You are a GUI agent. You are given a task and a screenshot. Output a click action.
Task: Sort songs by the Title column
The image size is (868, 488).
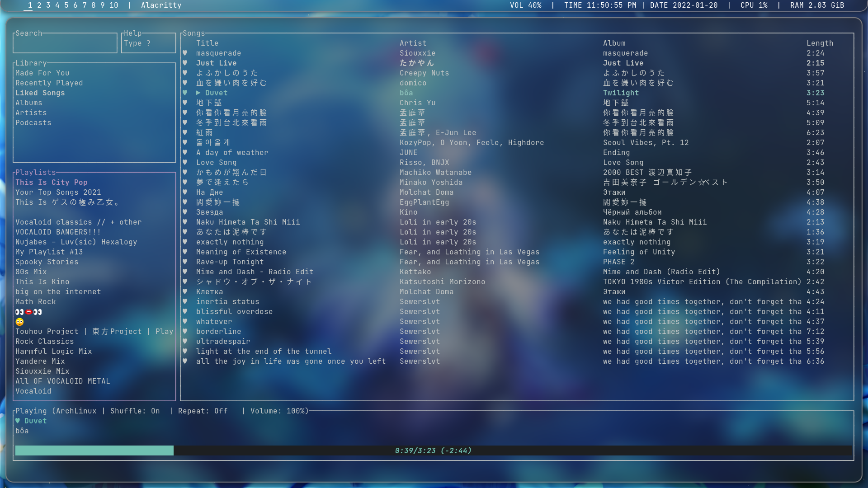(x=208, y=43)
